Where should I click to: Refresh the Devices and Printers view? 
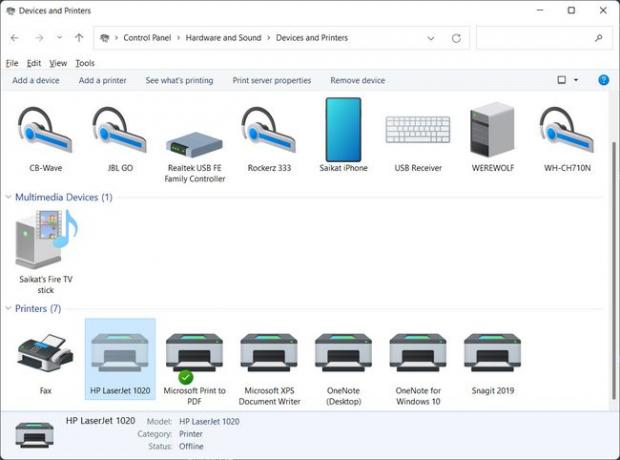[x=456, y=38]
